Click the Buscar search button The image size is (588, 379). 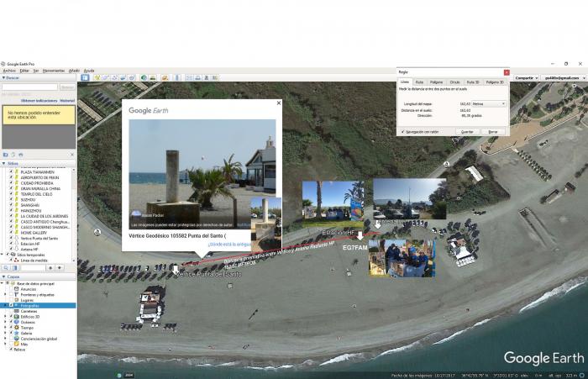(x=67, y=87)
